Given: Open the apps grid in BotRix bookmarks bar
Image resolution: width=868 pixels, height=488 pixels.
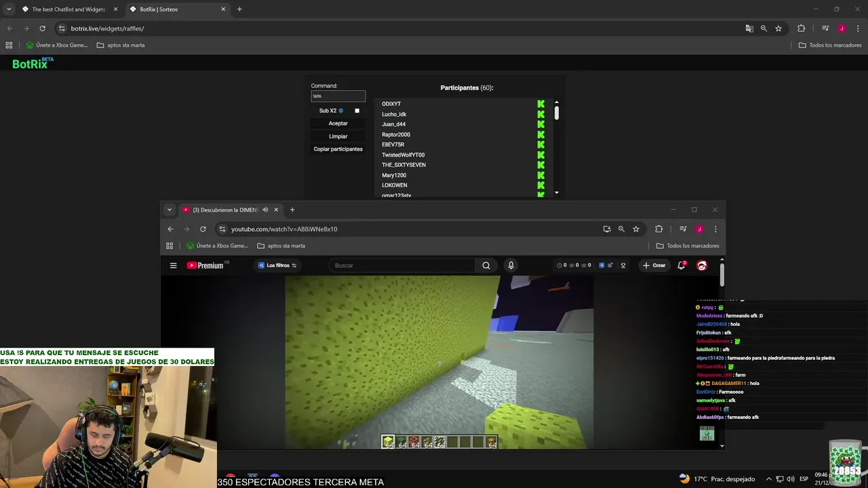Looking at the screenshot, I should 9,45.
